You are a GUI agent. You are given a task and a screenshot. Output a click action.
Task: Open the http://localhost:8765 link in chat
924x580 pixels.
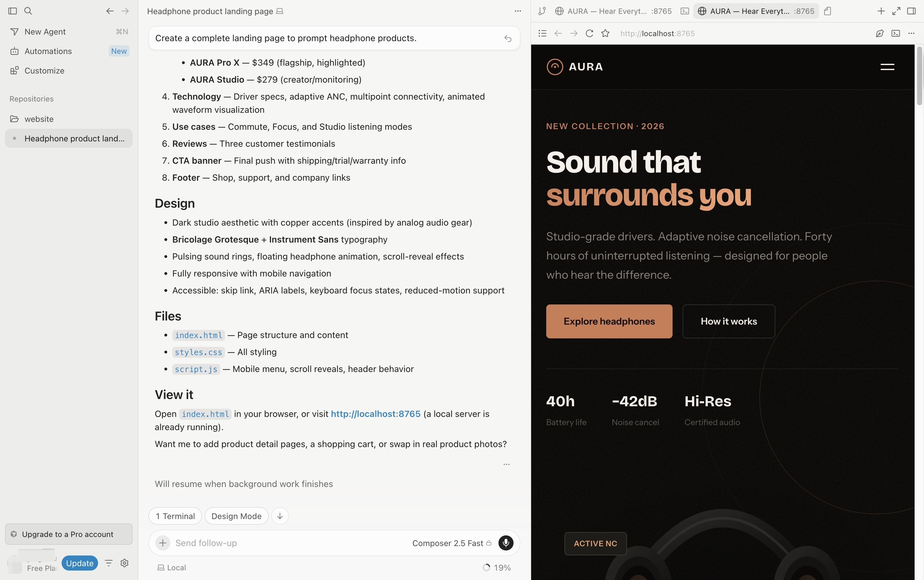tap(375, 413)
